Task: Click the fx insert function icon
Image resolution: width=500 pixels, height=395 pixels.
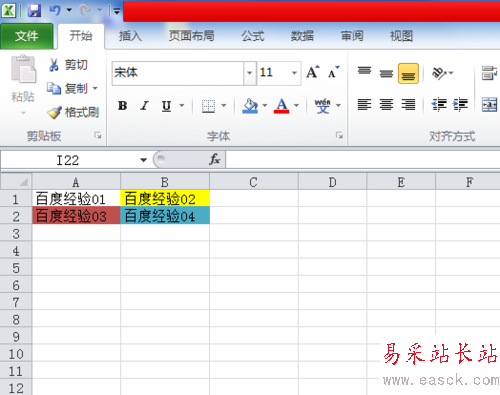Action: 215,159
